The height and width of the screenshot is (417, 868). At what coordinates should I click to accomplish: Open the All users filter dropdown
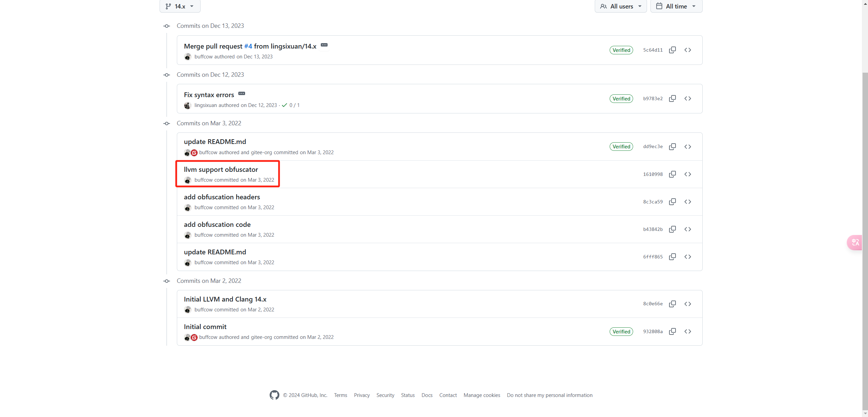click(621, 6)
